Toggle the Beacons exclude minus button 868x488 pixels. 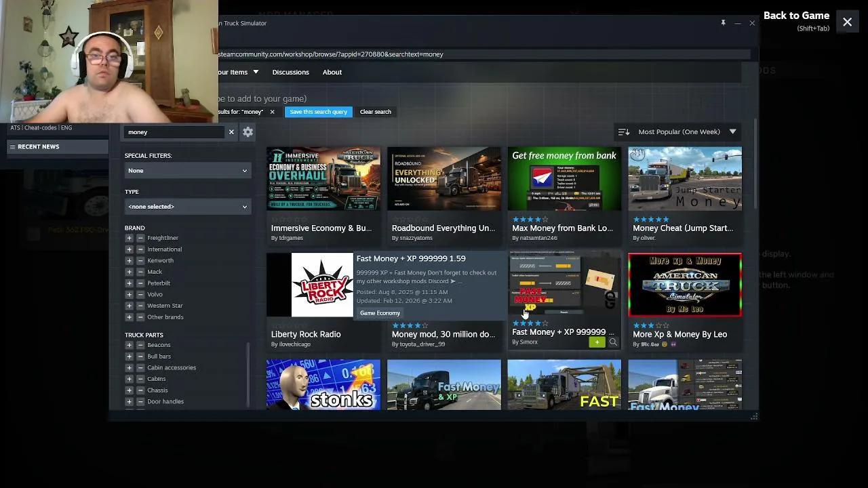(140, 345)
